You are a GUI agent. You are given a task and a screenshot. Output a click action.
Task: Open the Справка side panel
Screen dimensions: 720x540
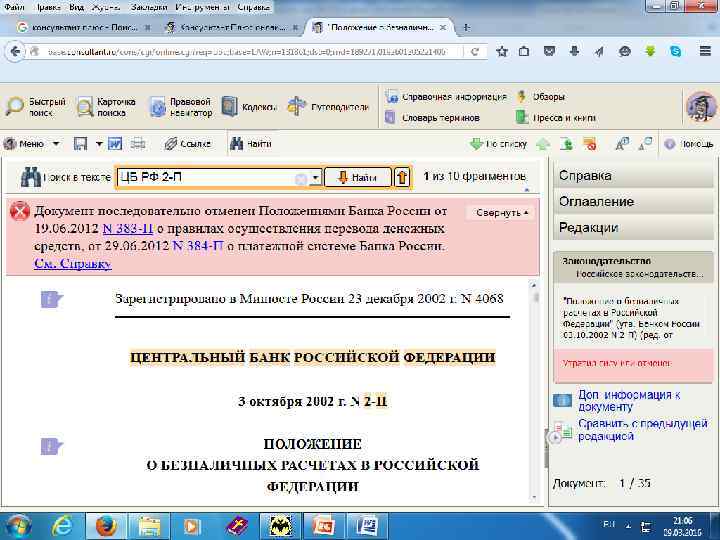633,175
